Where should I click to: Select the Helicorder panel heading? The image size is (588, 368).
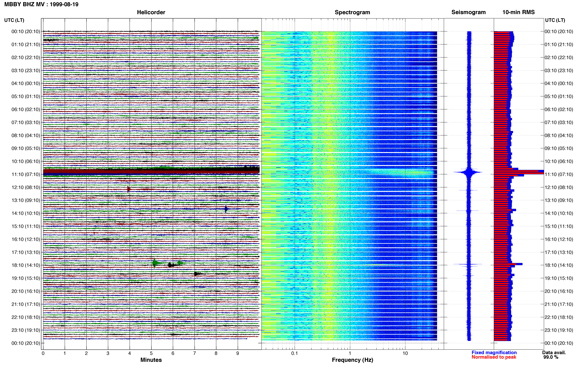(x=151, y=12)
